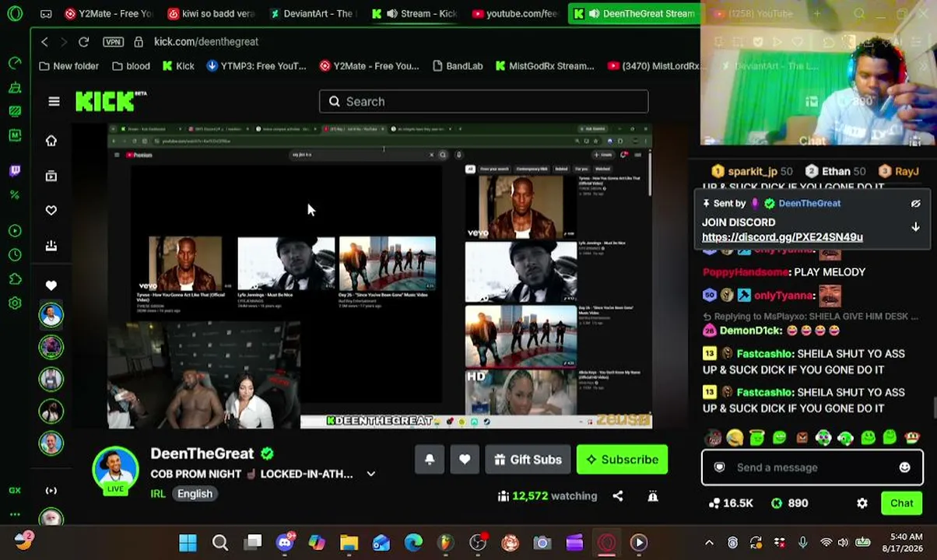Open the BandLab bookmark

tap(457, 66)
